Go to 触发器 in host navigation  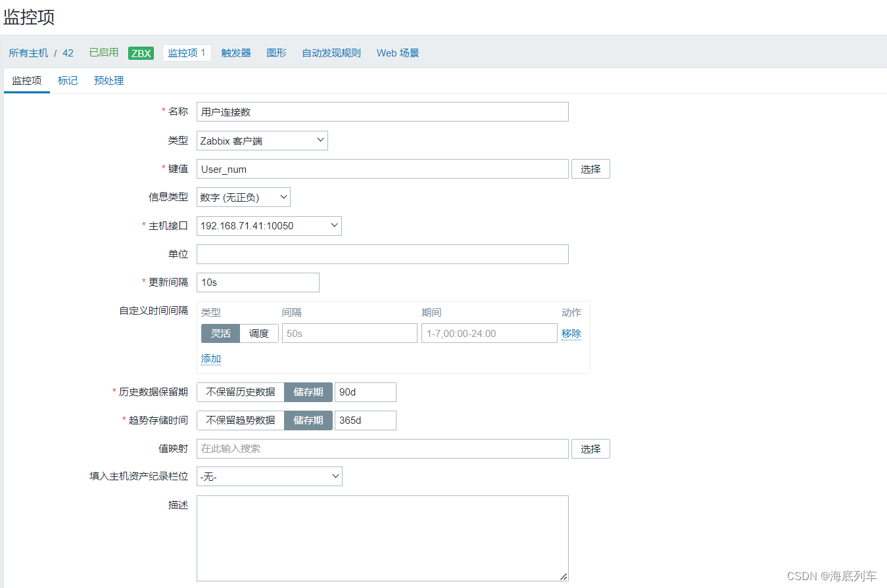tap(236, 53)
